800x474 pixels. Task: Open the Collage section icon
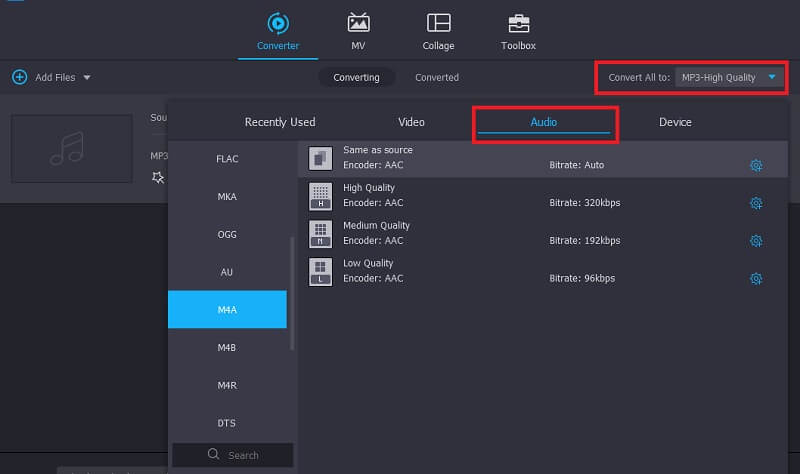point(438,23)
